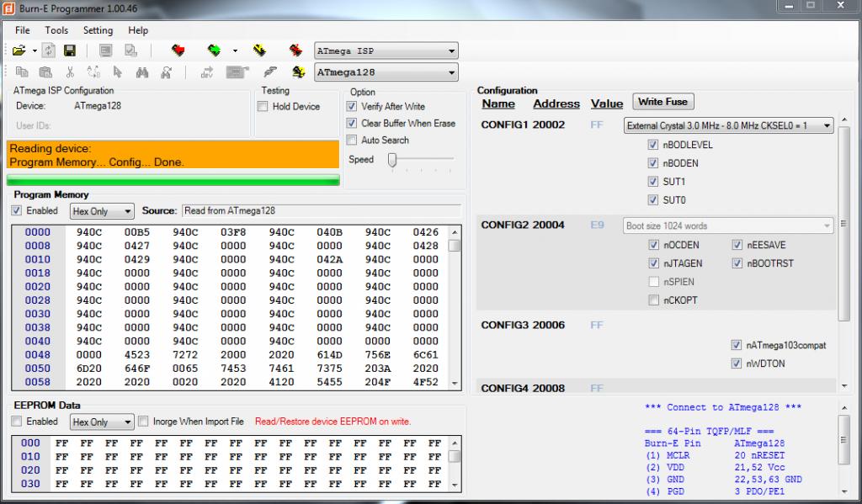The height and width of the screenshot is (504, 862).
Task: Click the Program Memory Source text field
Action: pos(321,210)
